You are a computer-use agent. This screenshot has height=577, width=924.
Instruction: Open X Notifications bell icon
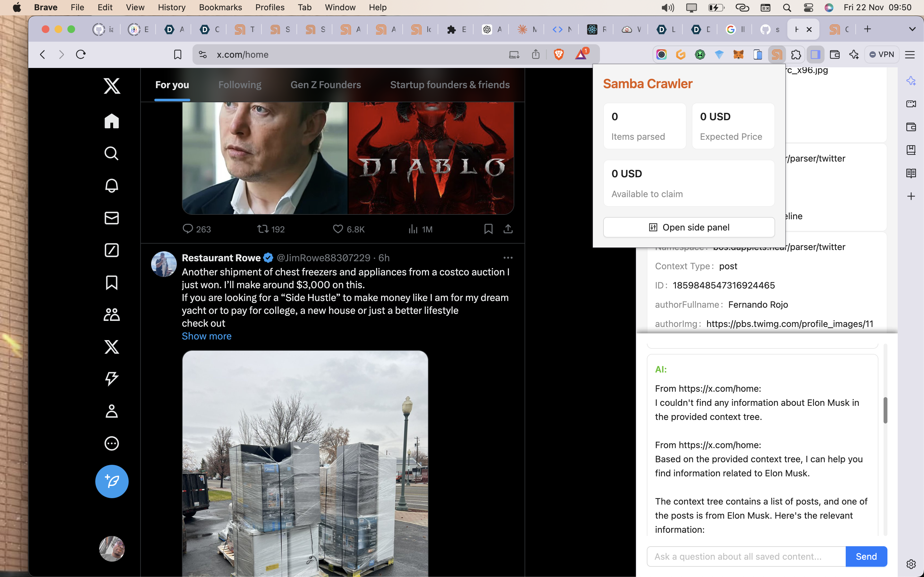[112, 186]
